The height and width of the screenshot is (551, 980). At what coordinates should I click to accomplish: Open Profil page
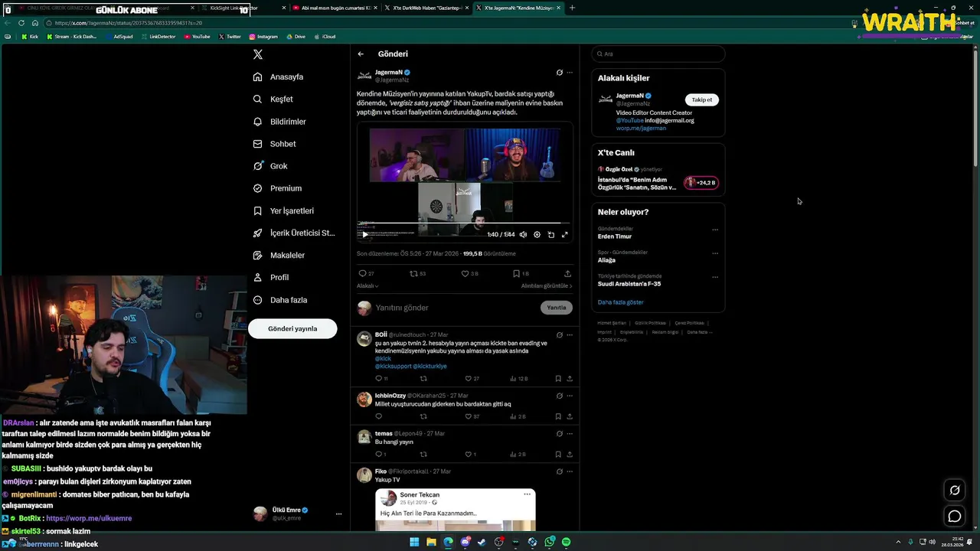tap(271, 277)
